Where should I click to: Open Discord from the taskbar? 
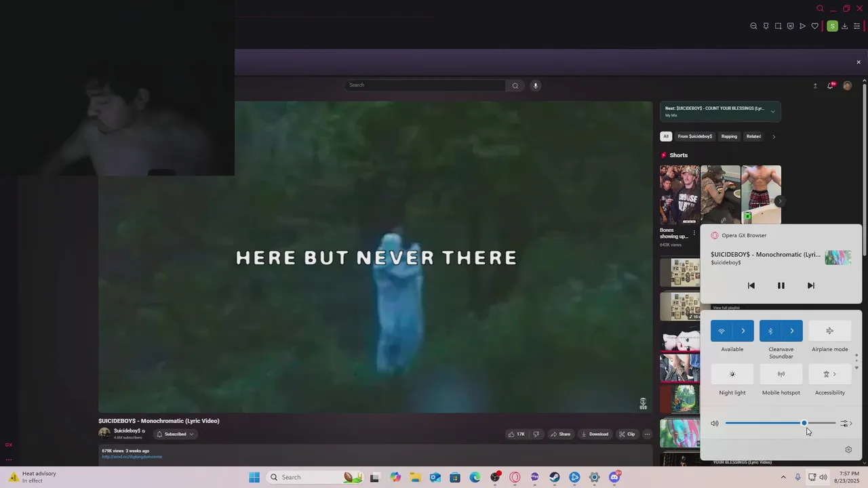click(614, 477)
